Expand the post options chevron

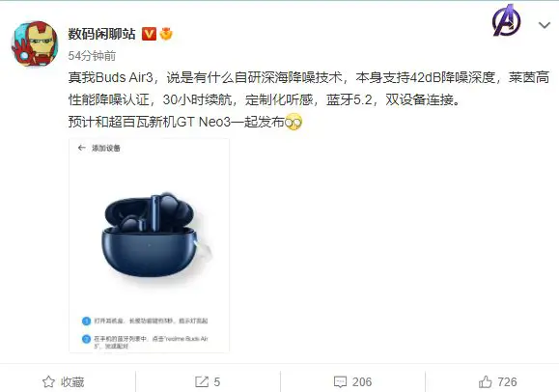coord(545,25)
